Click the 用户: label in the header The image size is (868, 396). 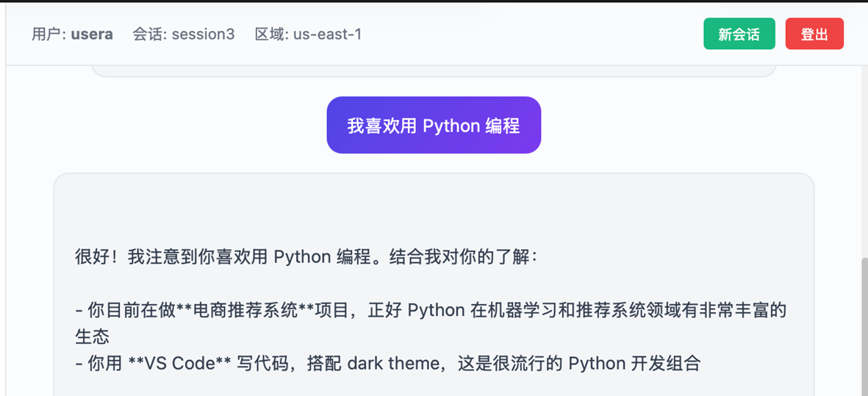pos(49,35)
